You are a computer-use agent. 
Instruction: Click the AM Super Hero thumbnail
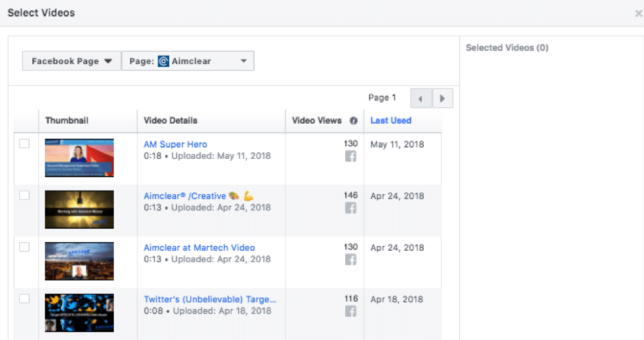79,158
